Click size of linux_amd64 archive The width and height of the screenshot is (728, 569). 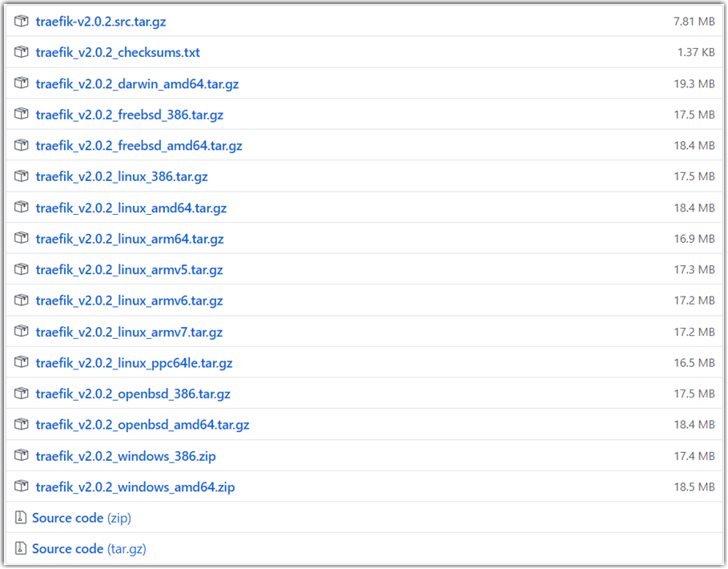[x=694, y=208]
